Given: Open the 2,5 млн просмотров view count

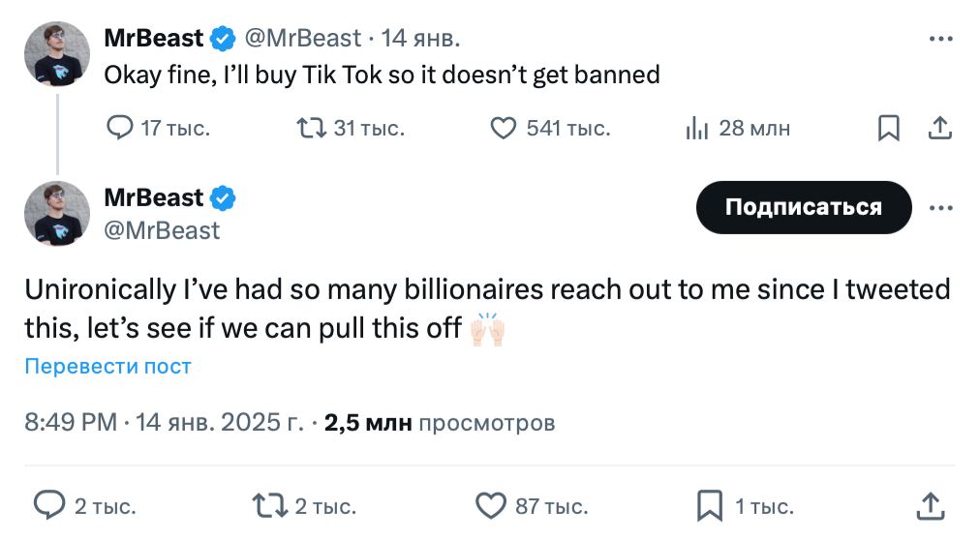Looking at the screenshot, I should pyautogui.click(x=440, y=423).
